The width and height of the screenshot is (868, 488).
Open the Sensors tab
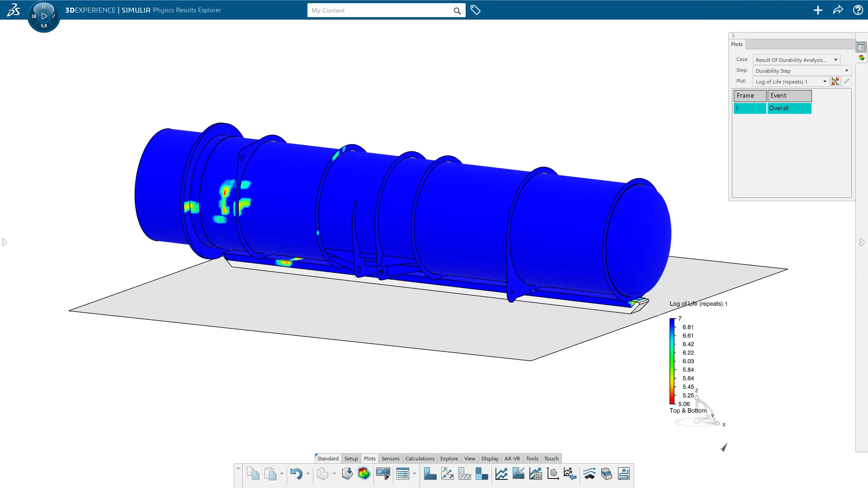click(390, 458)
